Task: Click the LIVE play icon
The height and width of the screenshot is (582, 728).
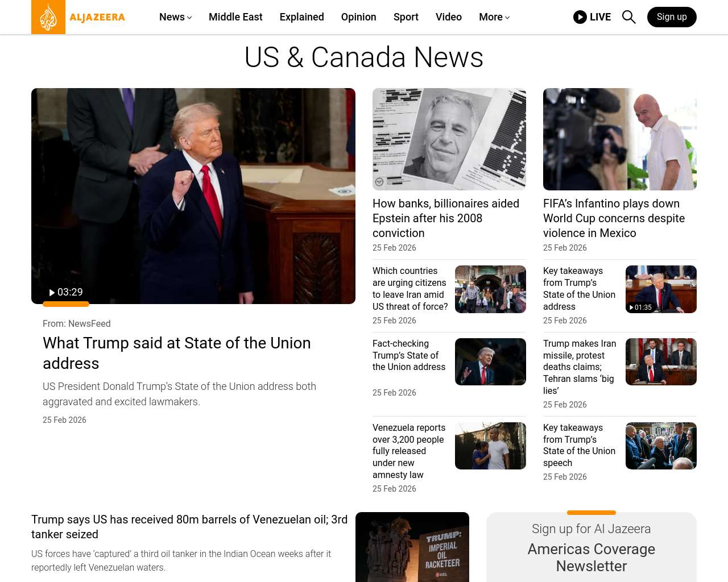Action: pos(580,17)
